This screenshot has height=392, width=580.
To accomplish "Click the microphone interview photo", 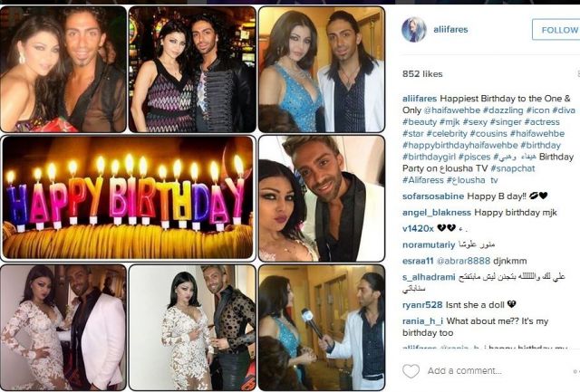I will (322, 328).
